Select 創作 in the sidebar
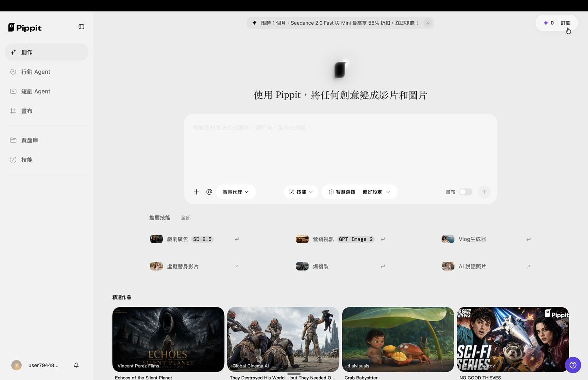588x380 pixels. [x=47, y=52]
